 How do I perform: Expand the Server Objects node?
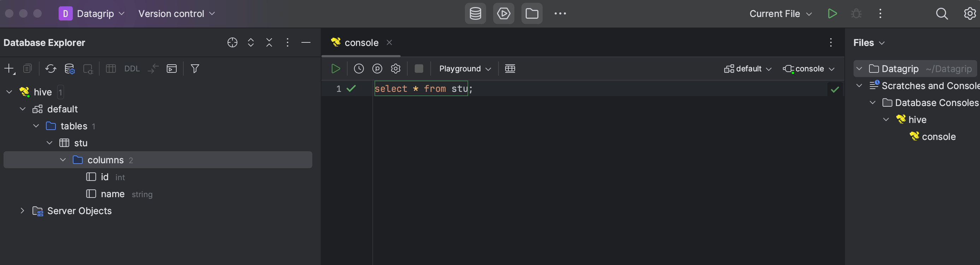[x=23, y=211]
